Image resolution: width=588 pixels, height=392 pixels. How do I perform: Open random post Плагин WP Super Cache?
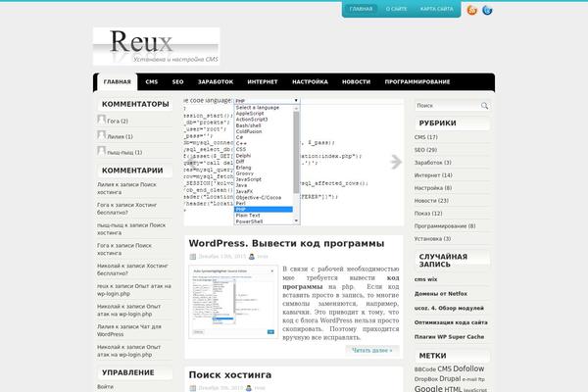click(449, 337)
